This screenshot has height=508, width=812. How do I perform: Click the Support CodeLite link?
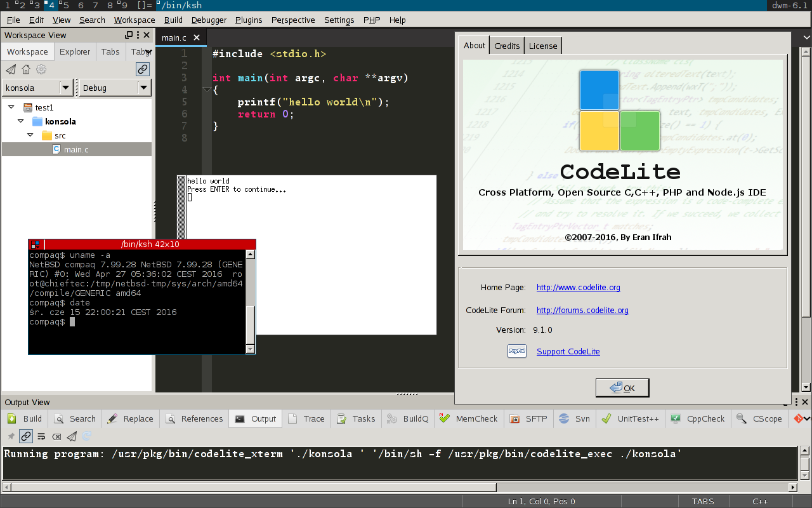point(568,352)
